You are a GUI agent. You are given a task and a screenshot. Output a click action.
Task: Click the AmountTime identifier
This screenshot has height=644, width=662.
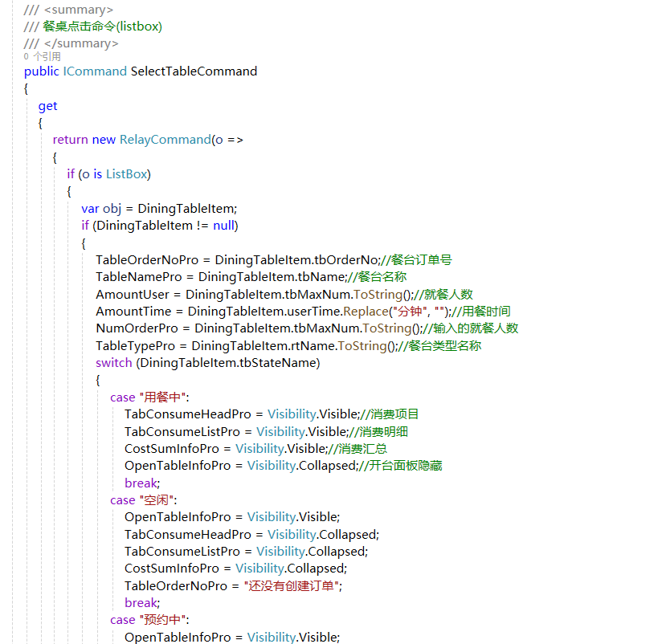[x=133, y=312]
